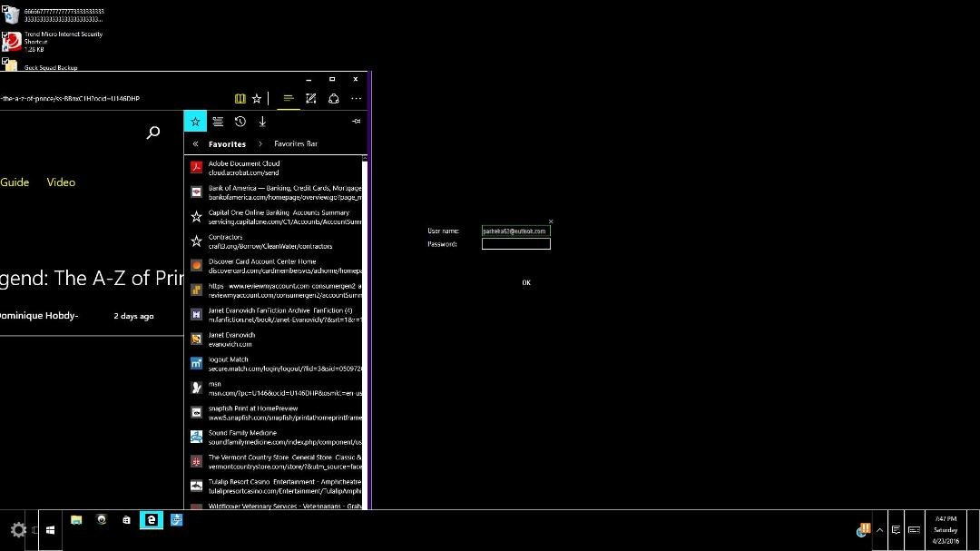Image resolution: width=980 pixels, height=551 pixels.
Task: Switch to Reading list tab in Hub
Action: (x=218, y=122)
